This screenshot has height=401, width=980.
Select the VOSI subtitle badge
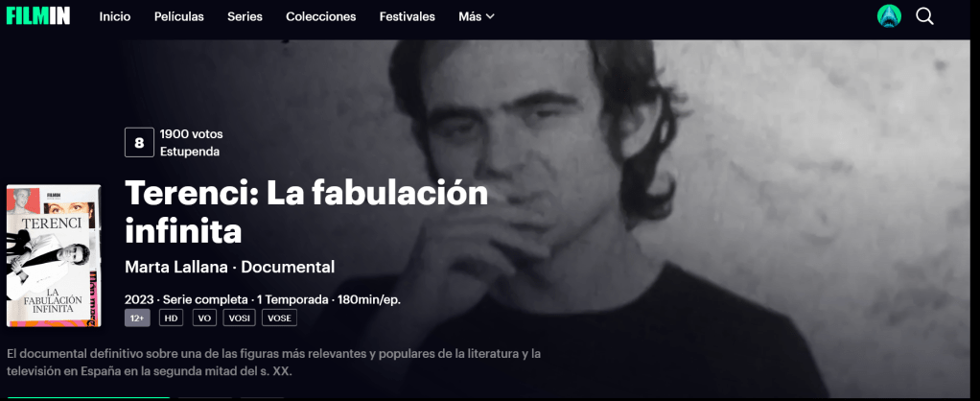[240, 318]
